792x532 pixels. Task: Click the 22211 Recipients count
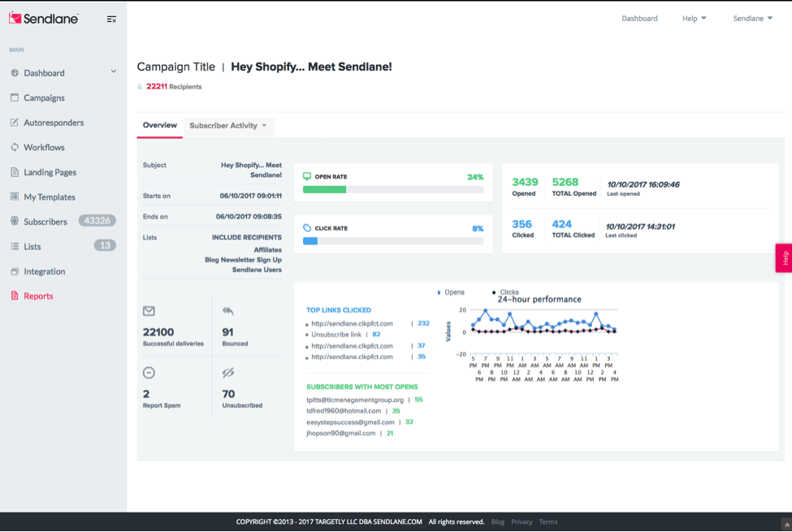coord(157,86)
